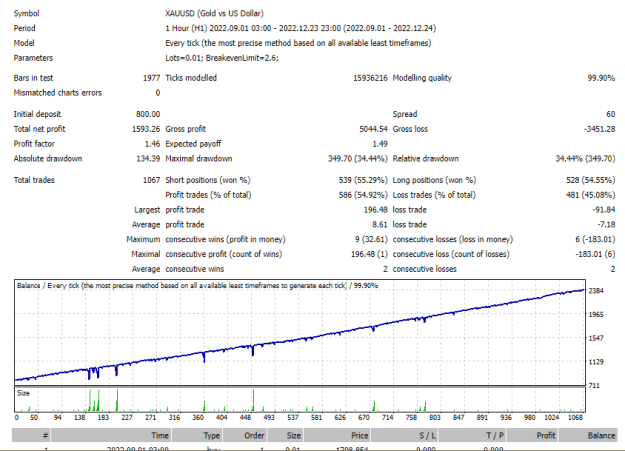Screen dimensions: 625x451
Task: Click Profit trades value 586 (54.92%)
Action: point(363,195)
